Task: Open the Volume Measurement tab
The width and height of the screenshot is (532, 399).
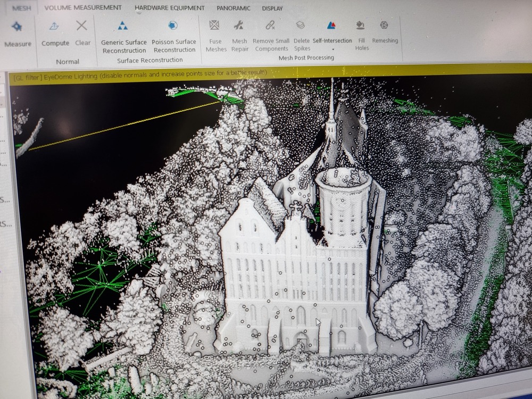Action: [82, 8]
